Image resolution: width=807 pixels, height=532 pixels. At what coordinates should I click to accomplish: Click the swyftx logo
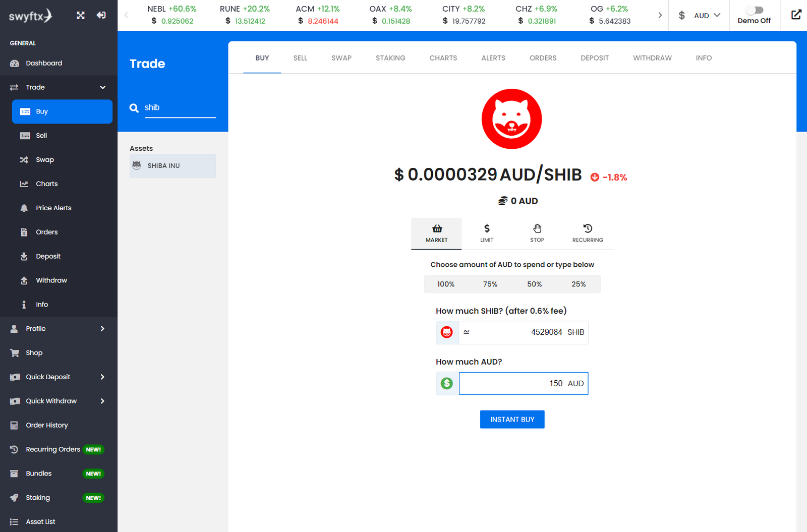click(30, 16)
